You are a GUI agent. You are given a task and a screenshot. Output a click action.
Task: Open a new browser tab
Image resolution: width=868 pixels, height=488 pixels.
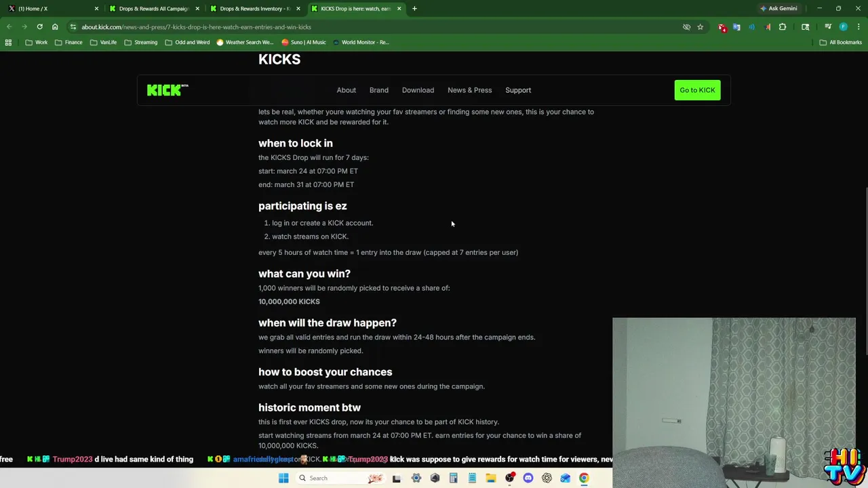pyautogui.click(x=414, y=9)
